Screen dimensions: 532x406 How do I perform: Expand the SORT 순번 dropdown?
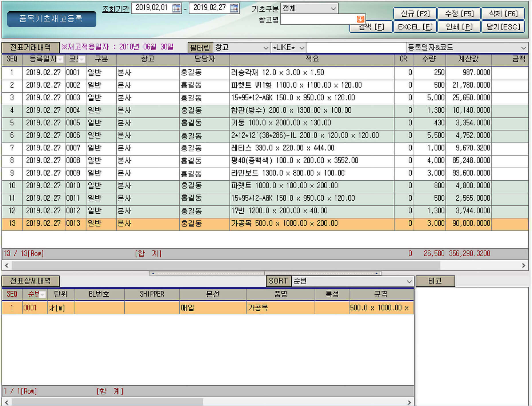click(409, 281)
